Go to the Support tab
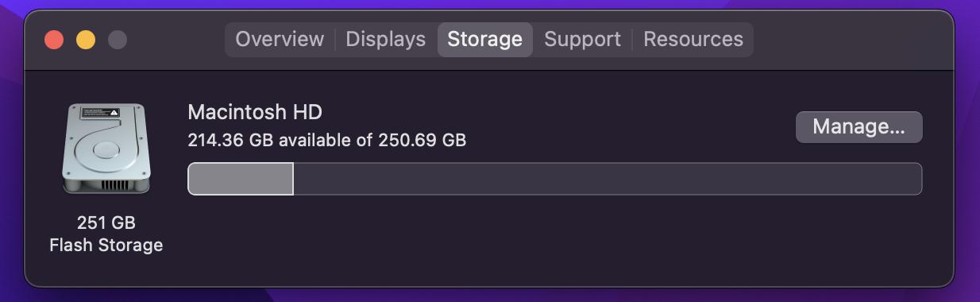The height and width of the screenshot is (302, 980). tap(582, 39)
